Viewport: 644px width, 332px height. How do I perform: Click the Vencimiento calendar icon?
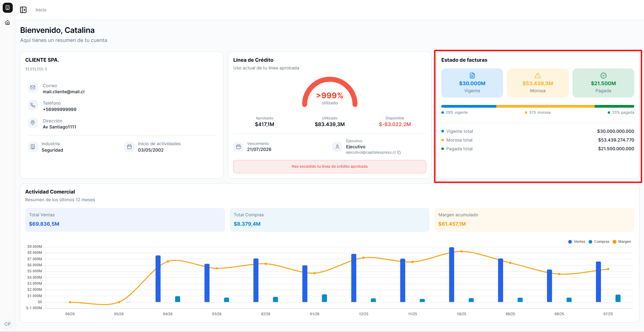(x=238, y=147)
